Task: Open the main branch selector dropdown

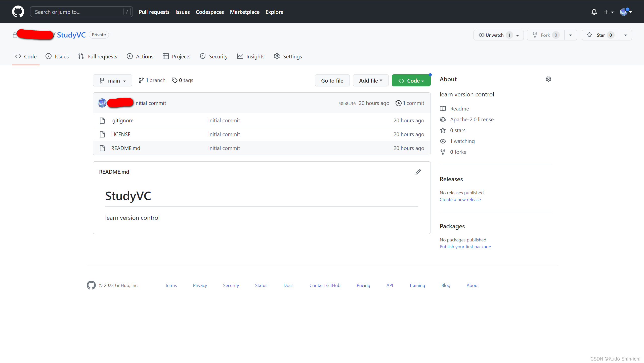Action: click(112, 81)
